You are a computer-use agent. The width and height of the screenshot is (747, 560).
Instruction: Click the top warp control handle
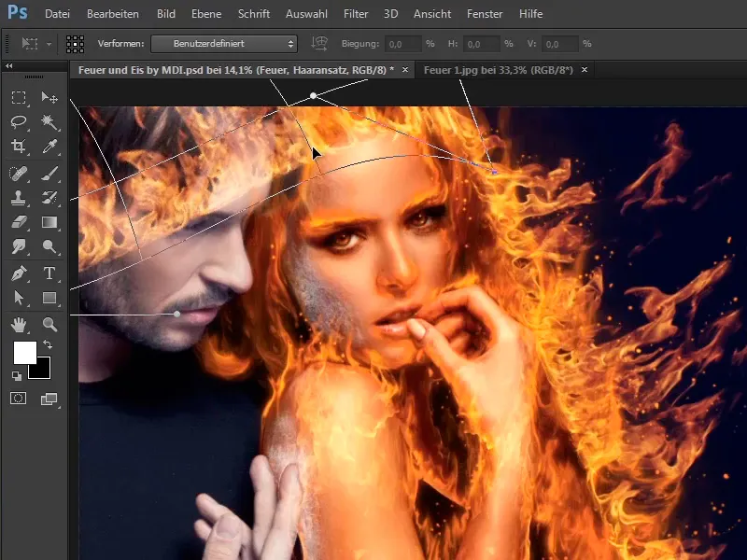click(x=313, y=96)
